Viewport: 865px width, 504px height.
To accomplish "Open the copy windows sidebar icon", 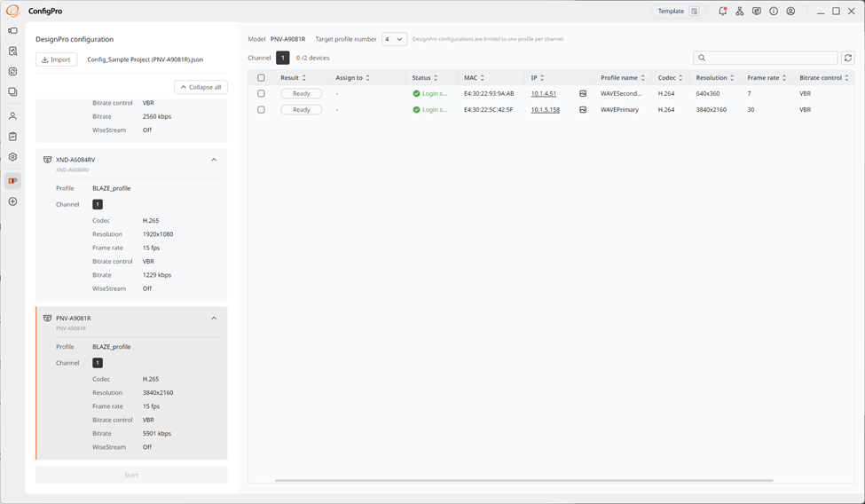I will (12, 92).
